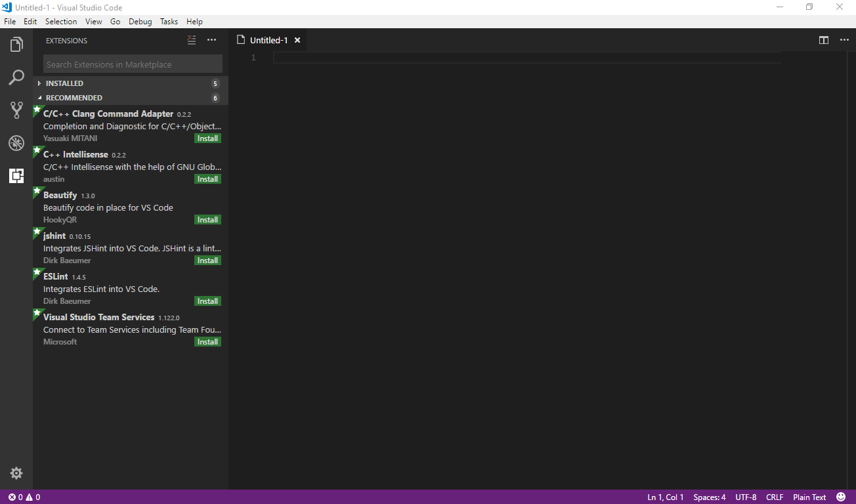
Task: Click the Visual Studio Code logo icon
Action: point(7,7)
